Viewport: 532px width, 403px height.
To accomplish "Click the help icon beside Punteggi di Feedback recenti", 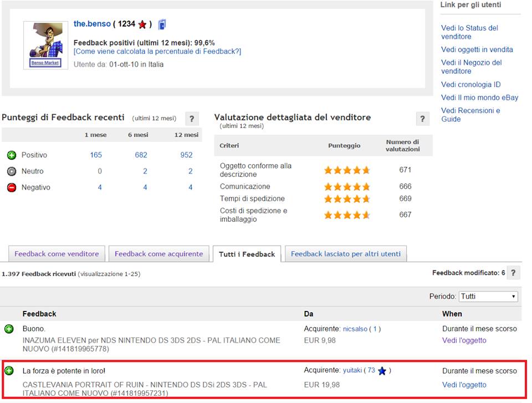I will tap(192, 118).
